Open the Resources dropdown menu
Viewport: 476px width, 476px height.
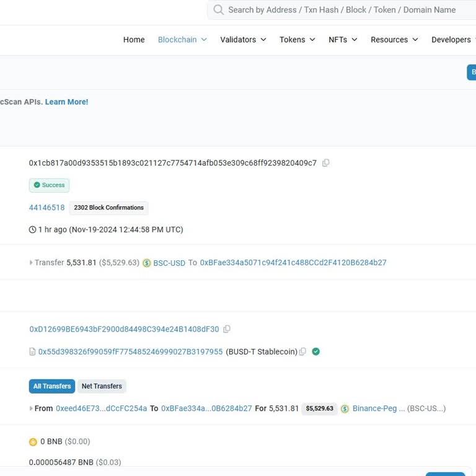394,40
